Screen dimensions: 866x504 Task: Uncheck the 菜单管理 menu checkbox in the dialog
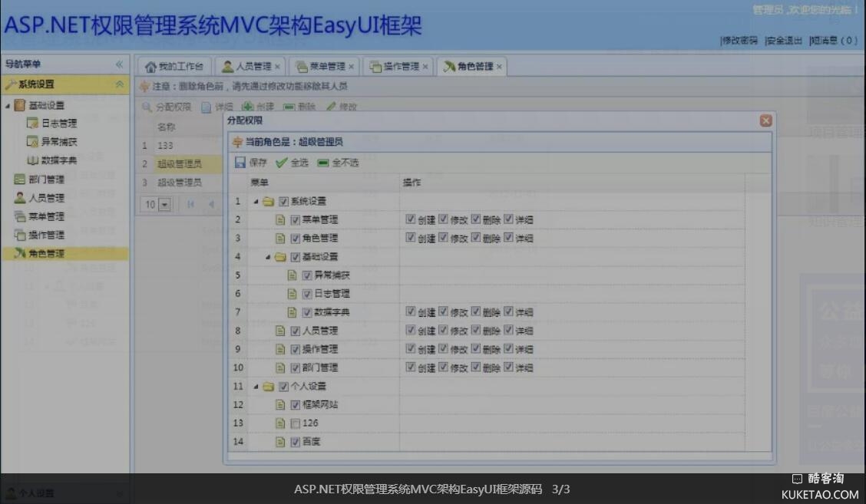(295, 220)
